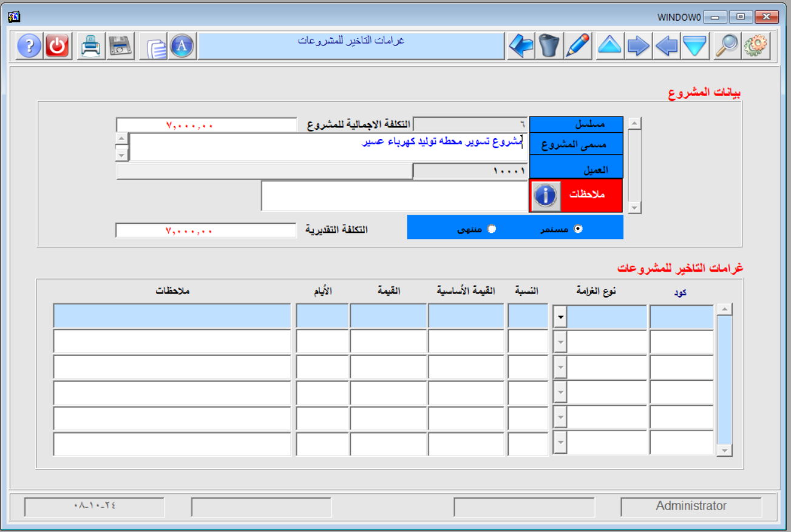Click the blue info button beside ملاحظات
791x532 pixels.
click(x=546, y=195)
